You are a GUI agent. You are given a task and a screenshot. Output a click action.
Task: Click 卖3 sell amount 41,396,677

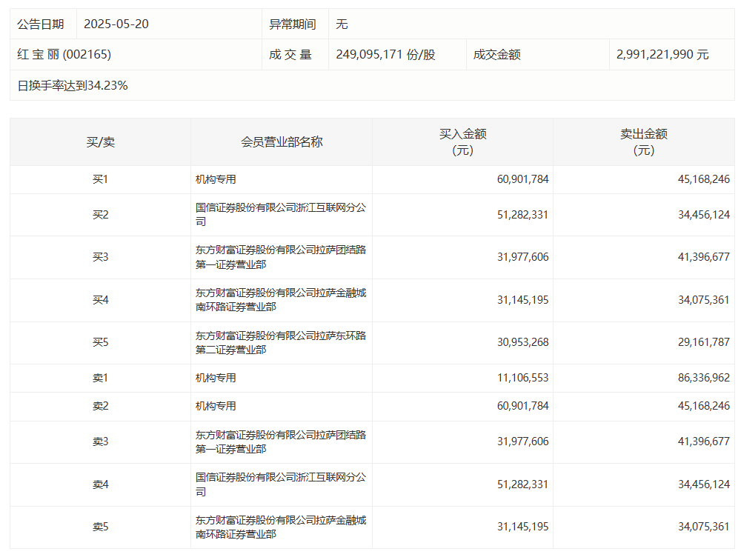pos(704,441)
